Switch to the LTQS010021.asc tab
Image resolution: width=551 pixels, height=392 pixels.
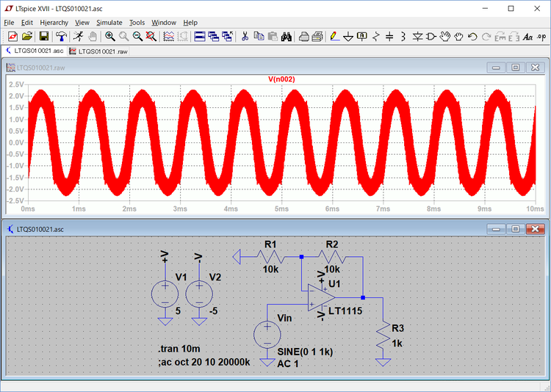(35, 51)
